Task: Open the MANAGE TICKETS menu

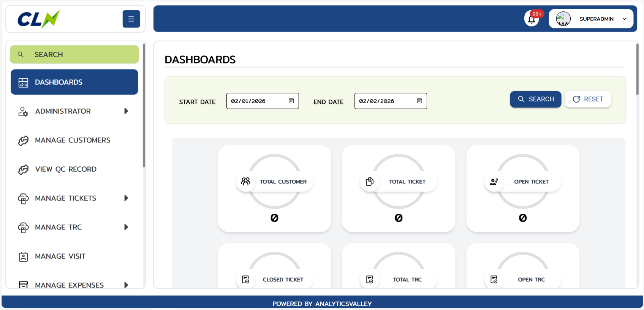Action: pyautogui.click(x=74, y=198)
